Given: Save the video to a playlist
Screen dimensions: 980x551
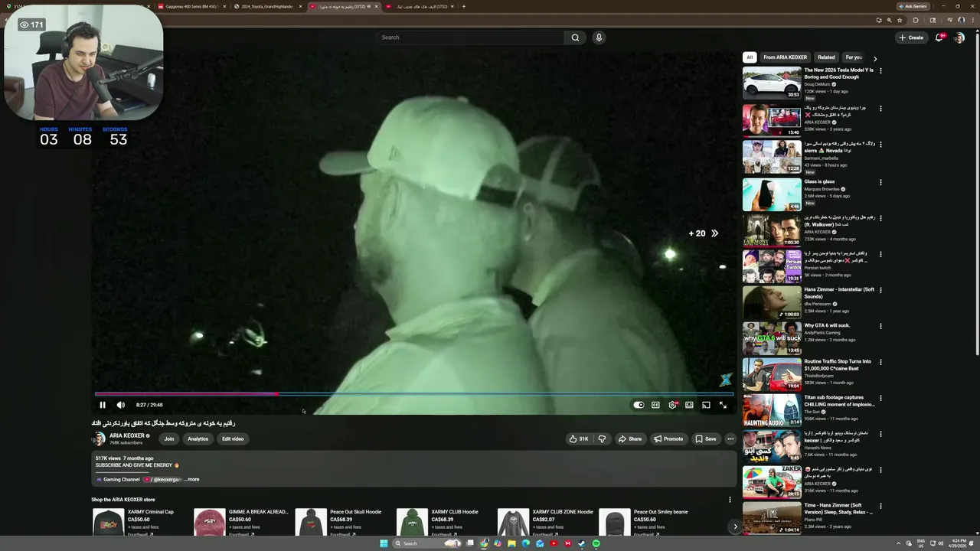Looking at the screenshot, I should click(x=705, y=439).
